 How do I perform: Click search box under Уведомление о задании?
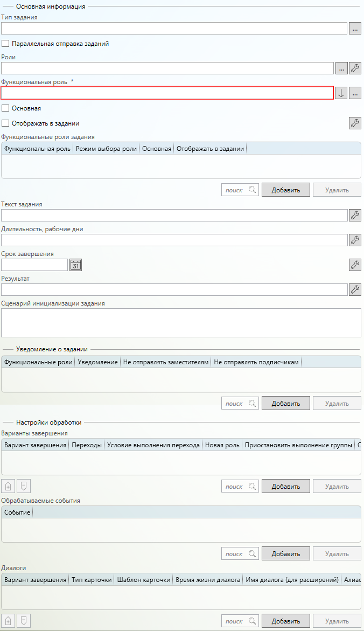coord(235,403)
